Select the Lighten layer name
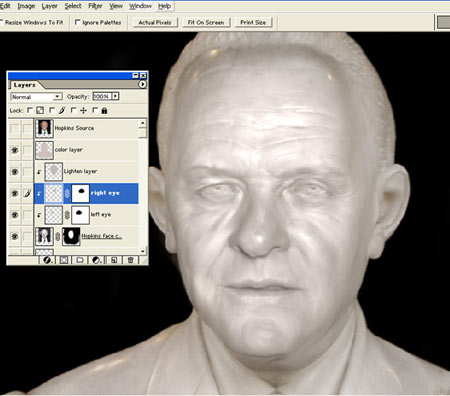The image size is (450, 396). tap(80, 171)
